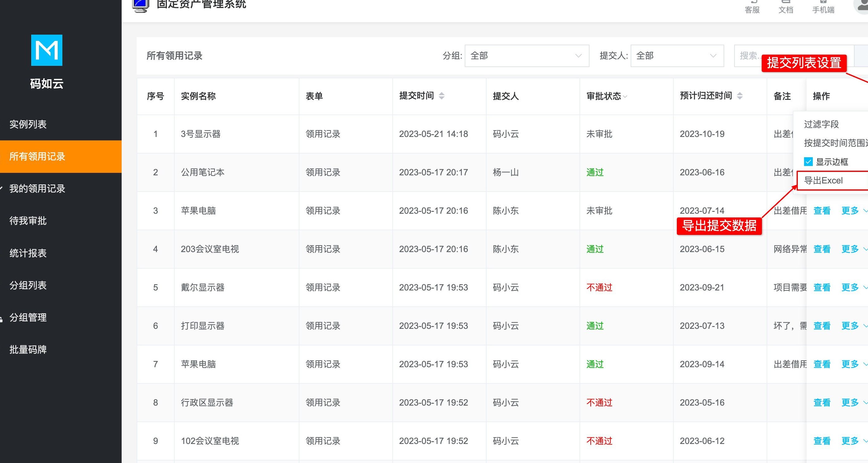Click the 通过 status of 公用笔记本
This screenshot has width=868, height=463.
pyautogui.click(x=595, y=172)
